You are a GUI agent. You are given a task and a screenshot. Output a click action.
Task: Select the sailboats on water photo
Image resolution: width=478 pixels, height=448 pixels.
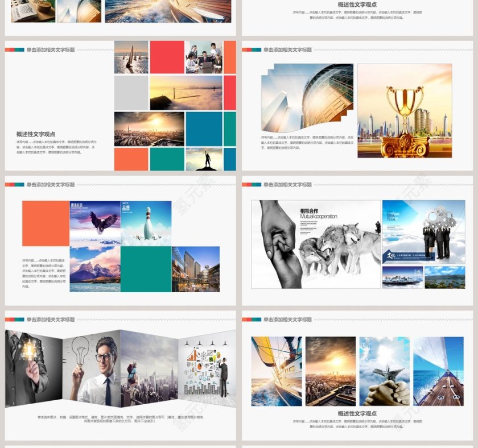[131, 57]
